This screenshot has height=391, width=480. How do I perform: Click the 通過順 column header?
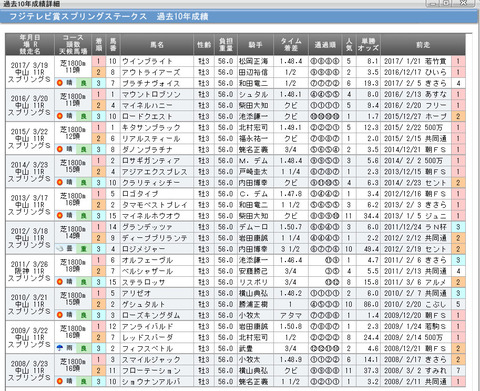click(325, 45)
